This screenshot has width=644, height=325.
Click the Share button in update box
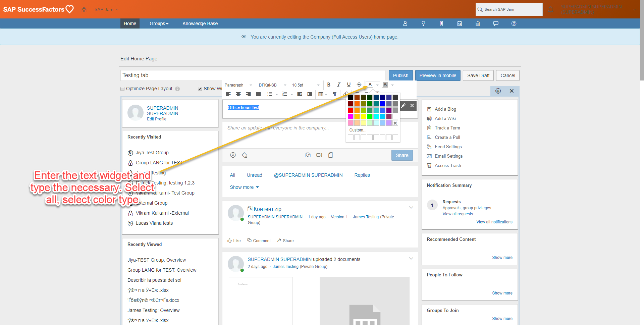pos(402,155)
